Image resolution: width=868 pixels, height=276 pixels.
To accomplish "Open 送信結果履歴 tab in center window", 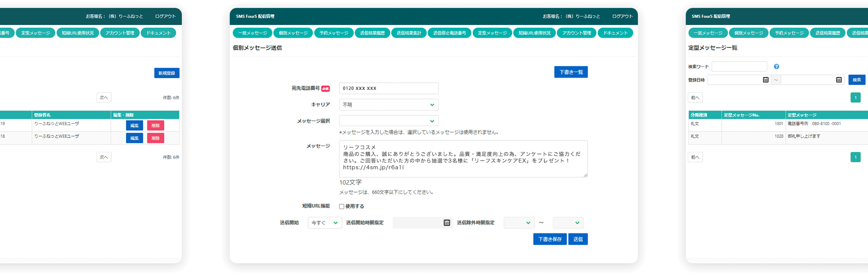I will click(x=372, y=33).
